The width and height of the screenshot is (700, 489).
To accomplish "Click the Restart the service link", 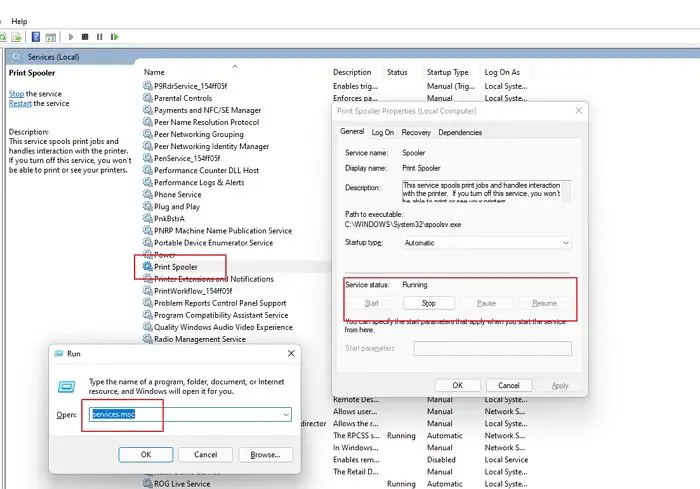I will [20, 104].
